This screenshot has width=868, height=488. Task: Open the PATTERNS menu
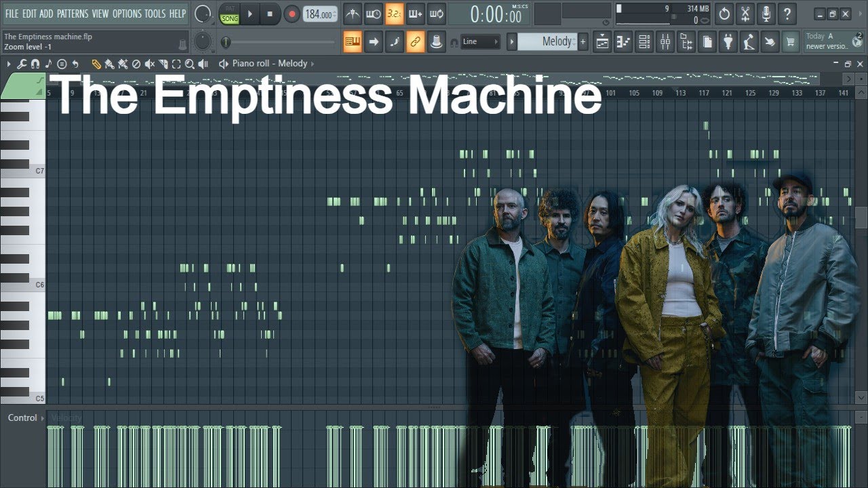73,14
